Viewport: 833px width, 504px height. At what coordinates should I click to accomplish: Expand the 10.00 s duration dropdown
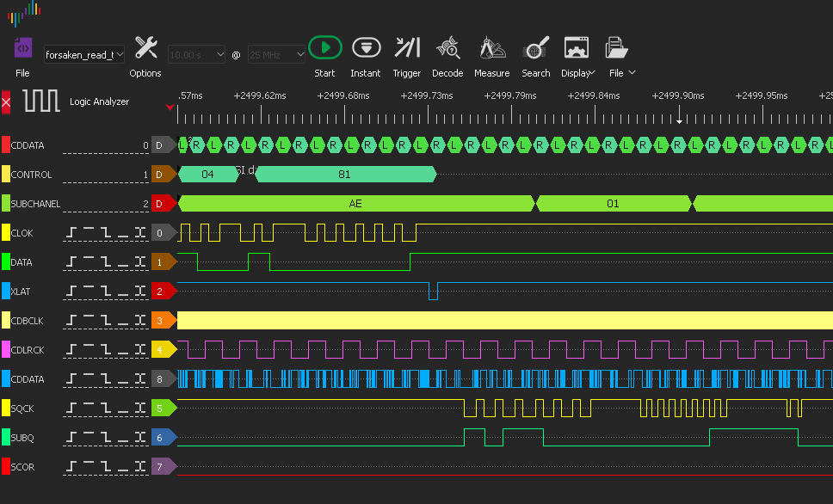point(197,54)
